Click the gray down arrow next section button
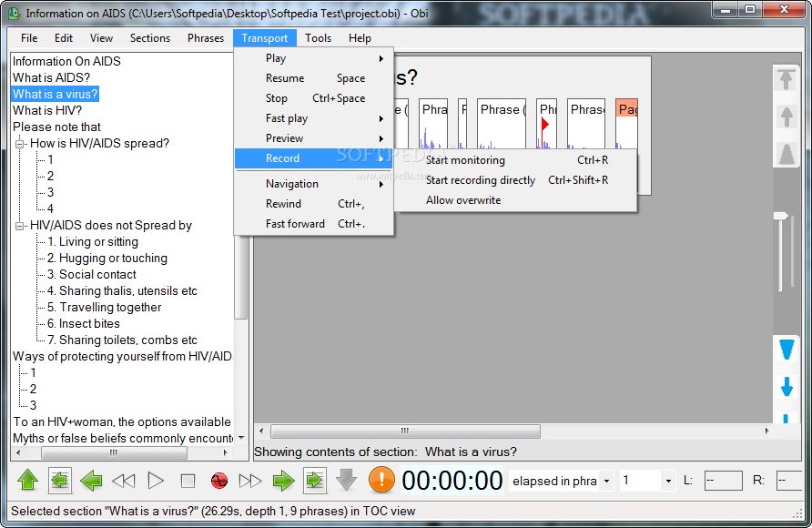The width and height of the screenshot is (812, 528). [346, 480]
